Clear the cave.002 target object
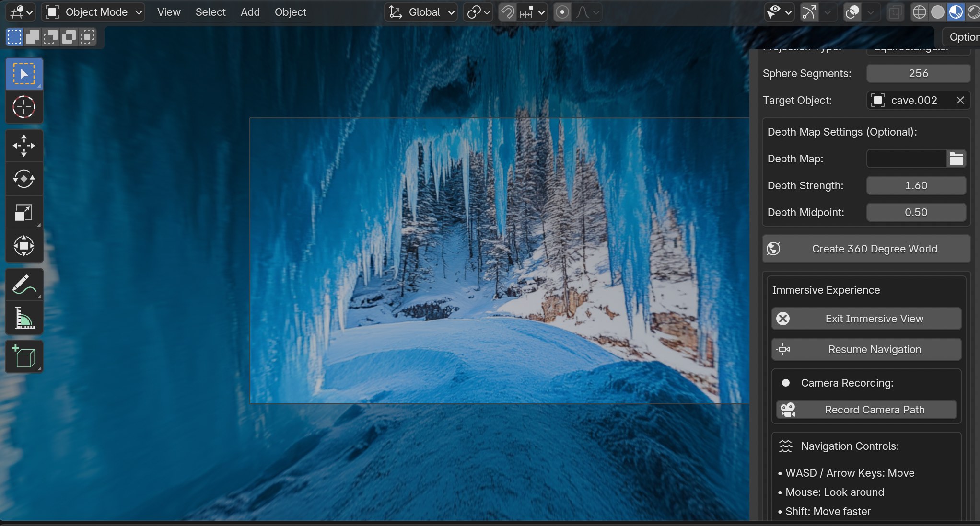The width and height of the screenshot is (980, 526). pos(960,100)
